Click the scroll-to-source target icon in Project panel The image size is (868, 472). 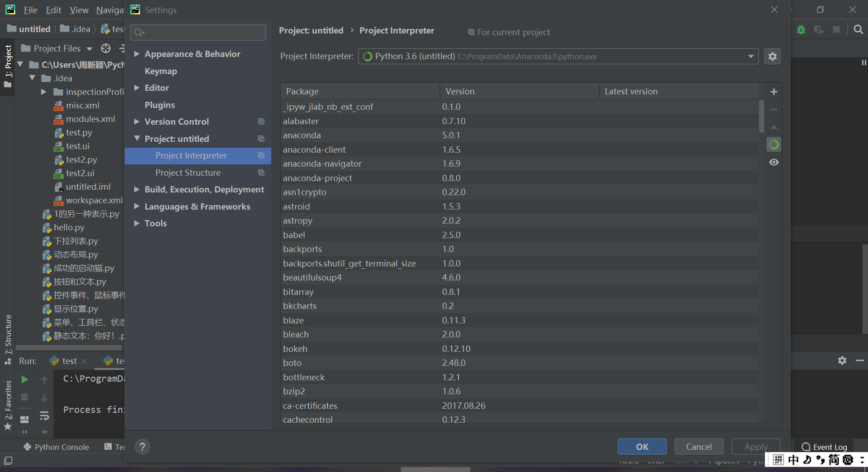coord(106,48)
